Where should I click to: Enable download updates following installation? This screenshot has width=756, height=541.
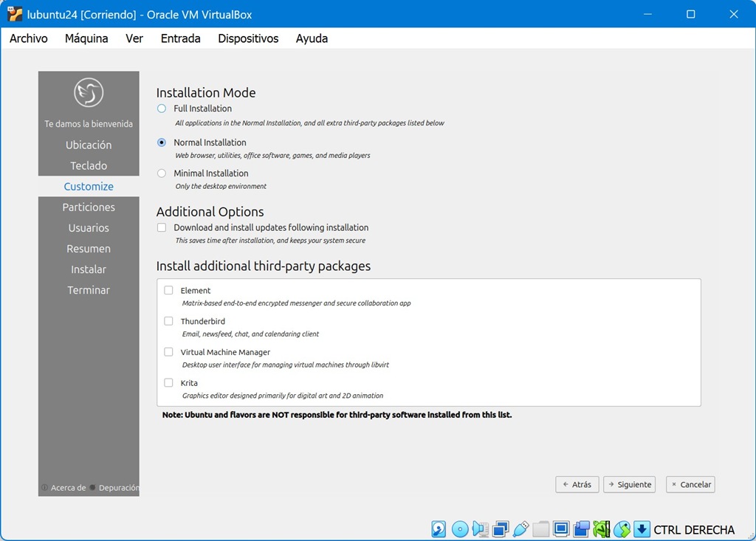click(162, 228)
